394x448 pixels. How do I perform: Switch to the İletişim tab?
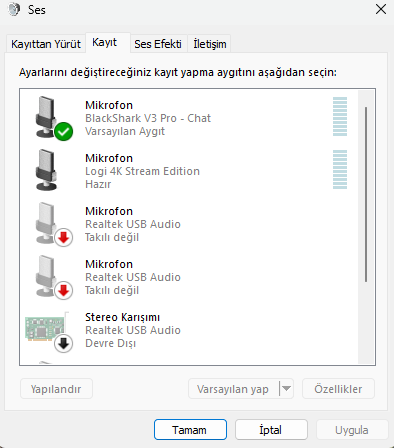[210, 44]
